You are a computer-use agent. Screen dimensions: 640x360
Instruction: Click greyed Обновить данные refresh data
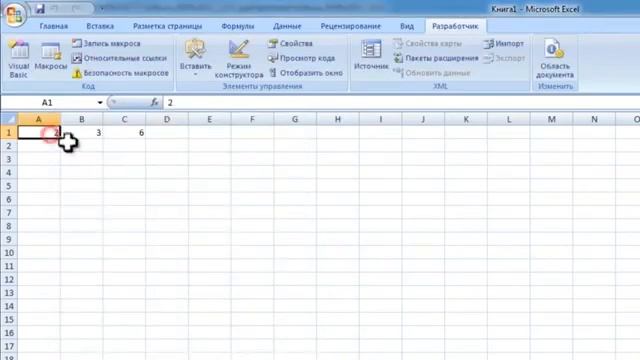click(432, 73)
